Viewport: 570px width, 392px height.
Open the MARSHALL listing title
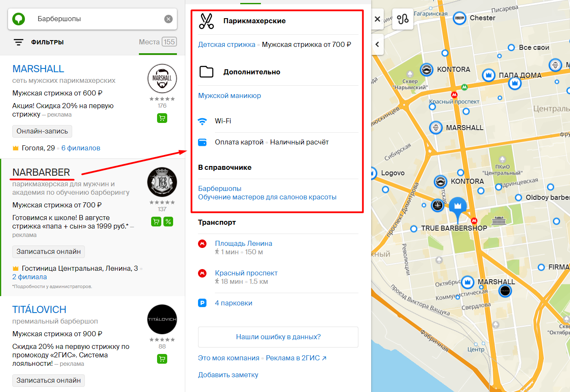(x=38, y=69)
